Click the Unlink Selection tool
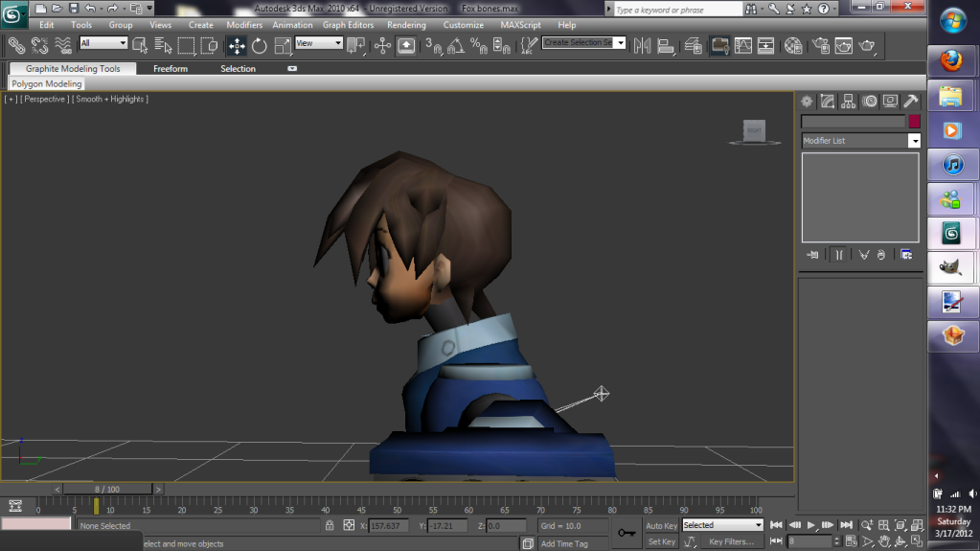The width and height of the screenshot is (980, 551). tap(39, 46)
